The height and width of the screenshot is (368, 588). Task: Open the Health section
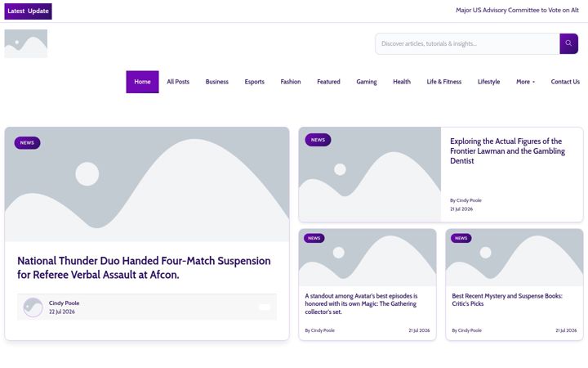[x=402, y=82]
